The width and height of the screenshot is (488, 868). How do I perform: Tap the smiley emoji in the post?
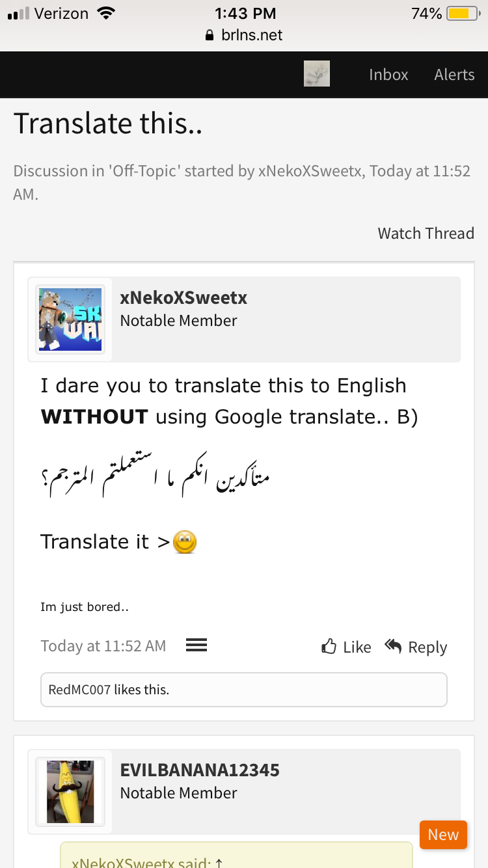(x=185, y=542)
